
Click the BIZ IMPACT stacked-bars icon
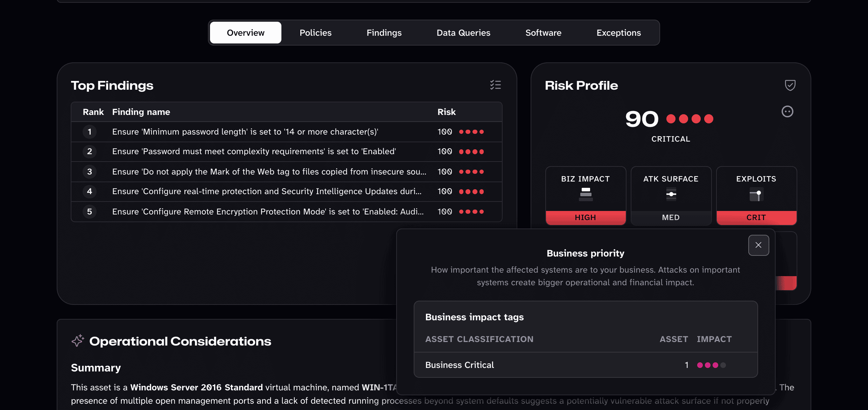coord(586,194)
